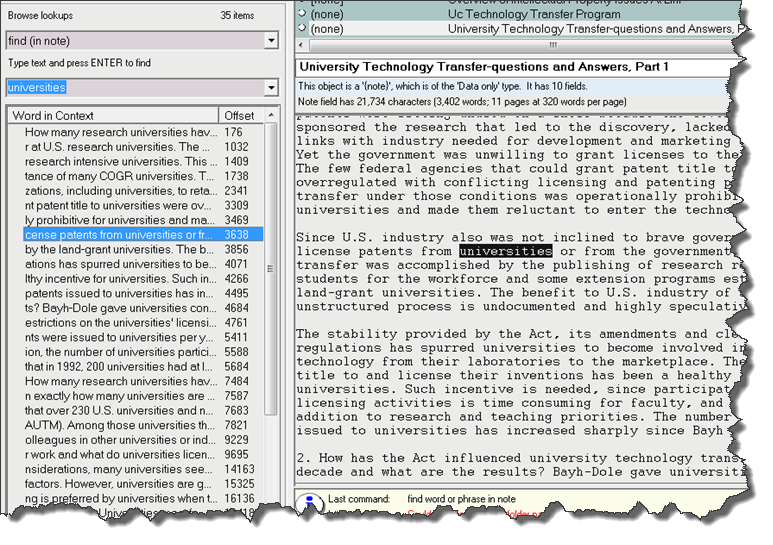Open the 'find (in note)' lookup dropdown
Screen dimensions: 773x545
pos(271,41)
